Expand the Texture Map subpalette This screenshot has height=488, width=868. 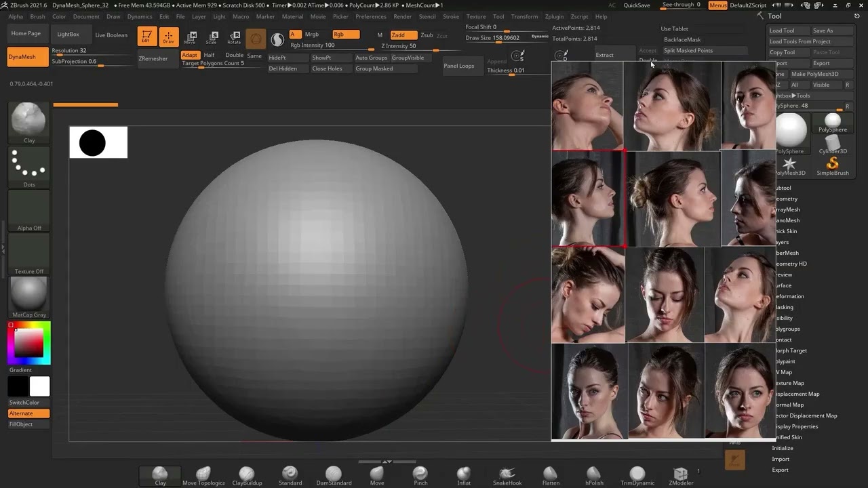click(x=789, y=383)
